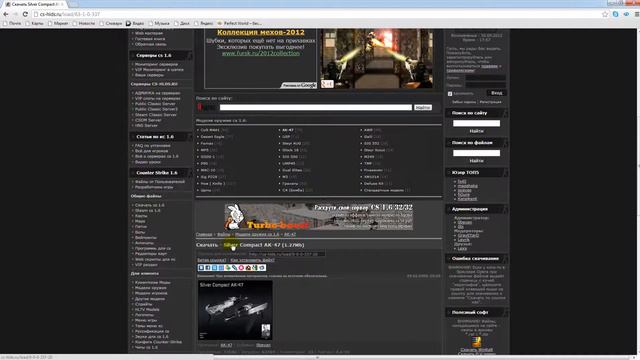The height and width of the screenshot is (360, 640).
Task: Open the Новости bookmark
Action: coord(84,23)
